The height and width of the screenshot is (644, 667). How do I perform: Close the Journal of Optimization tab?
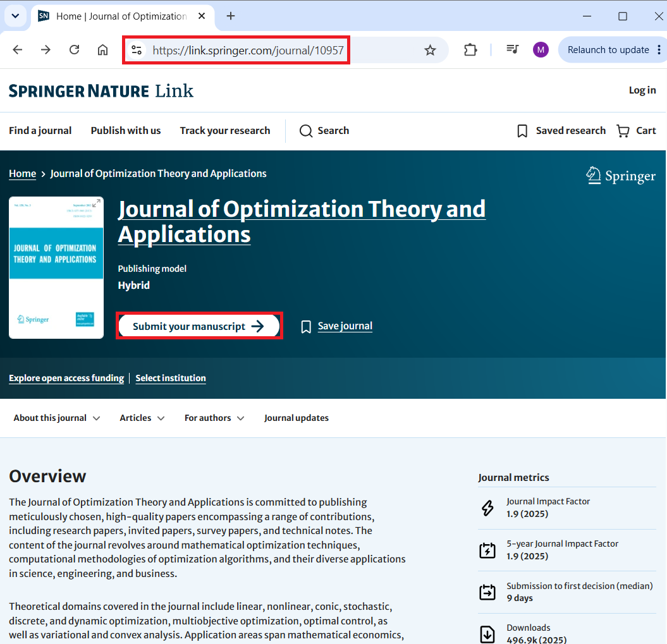202,16
